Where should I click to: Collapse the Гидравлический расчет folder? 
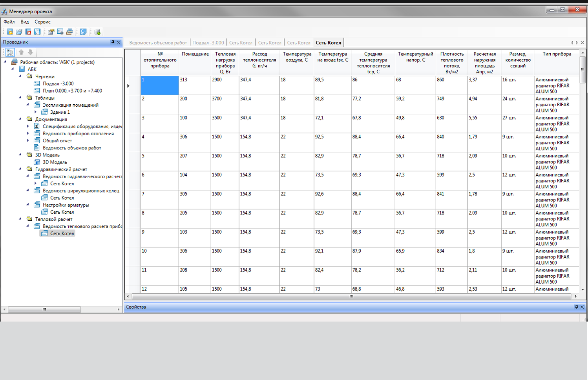[20, 169]
